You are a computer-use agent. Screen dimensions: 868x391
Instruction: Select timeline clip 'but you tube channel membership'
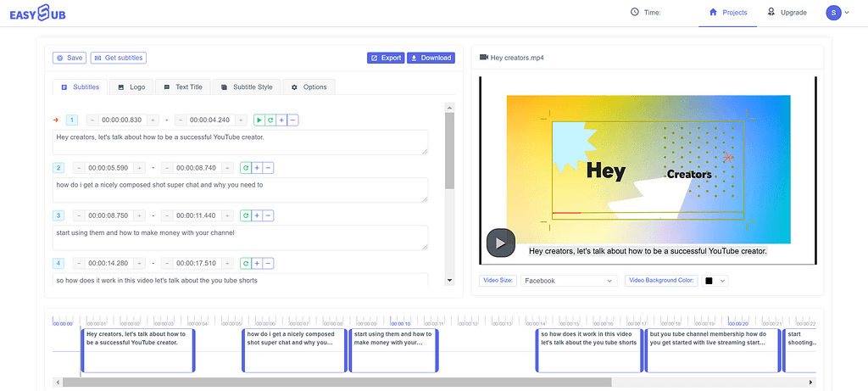[x=713, y=350]
